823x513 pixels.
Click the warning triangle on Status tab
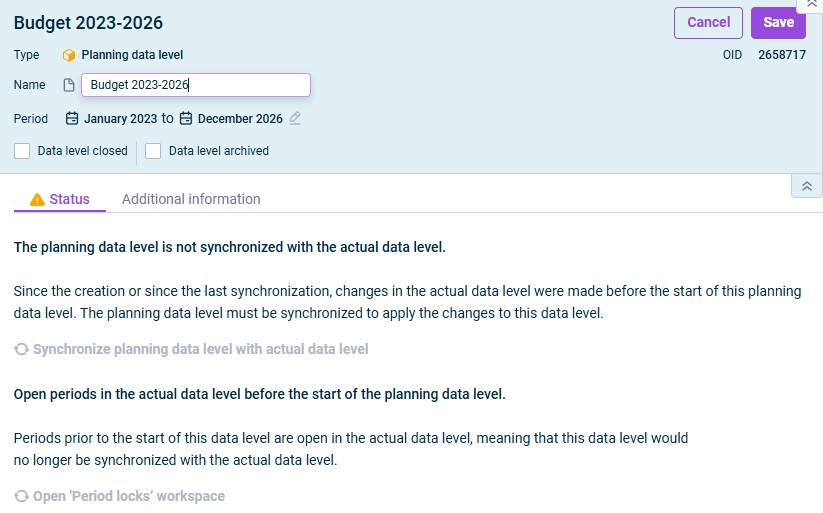(x=37, y=200)
